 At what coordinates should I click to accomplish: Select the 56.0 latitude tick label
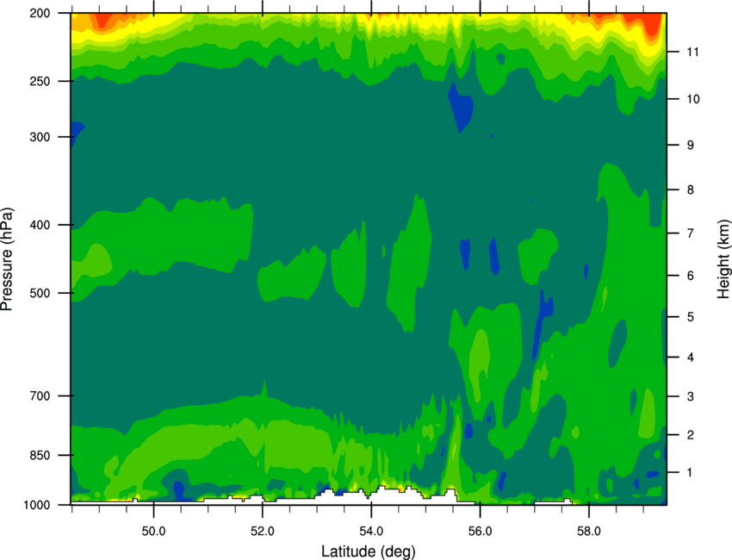pyautogui.click(x=480, y=532)
